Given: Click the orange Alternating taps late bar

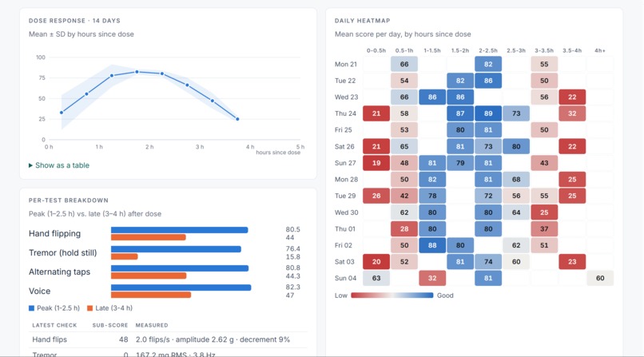Looking at the screenshot, I should (x=149, y=276).
